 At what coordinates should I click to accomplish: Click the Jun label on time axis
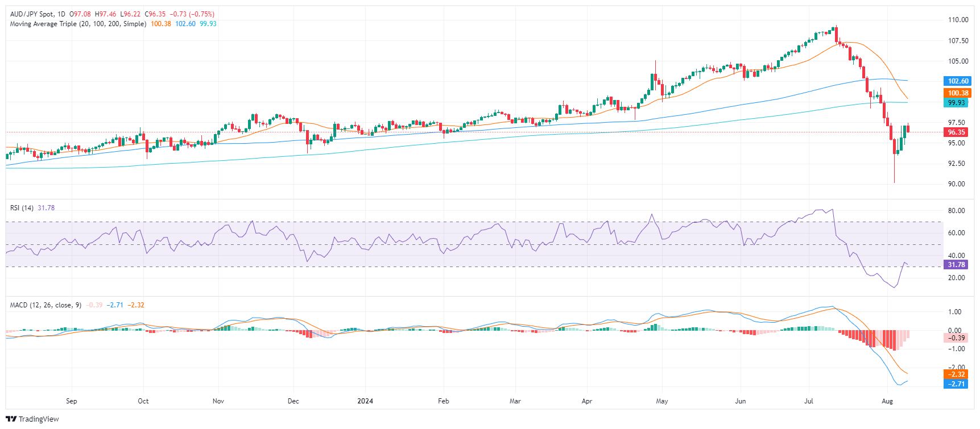tap(741, 401)
